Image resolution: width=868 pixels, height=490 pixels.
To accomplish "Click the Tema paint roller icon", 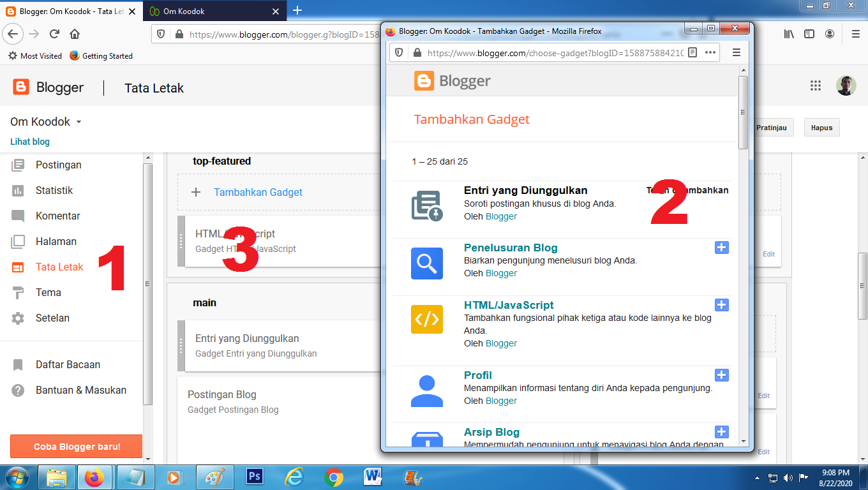I will coord(18,293).
